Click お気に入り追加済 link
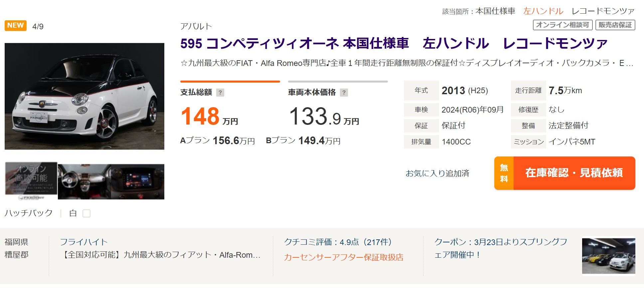Screen dimensions: 644x288 click(437, 173)
